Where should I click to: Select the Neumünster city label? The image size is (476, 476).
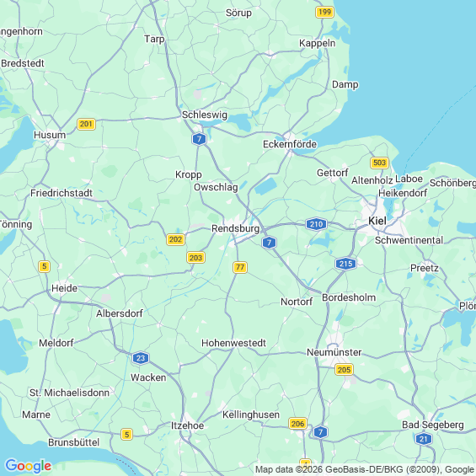pos(334,352)
